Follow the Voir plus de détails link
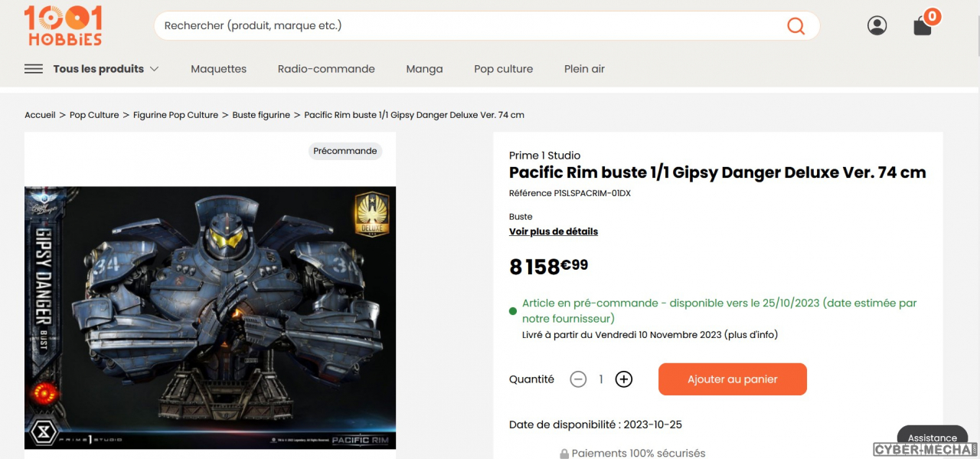The height and width of the screenshot is (459, 980). click(554, 231)
